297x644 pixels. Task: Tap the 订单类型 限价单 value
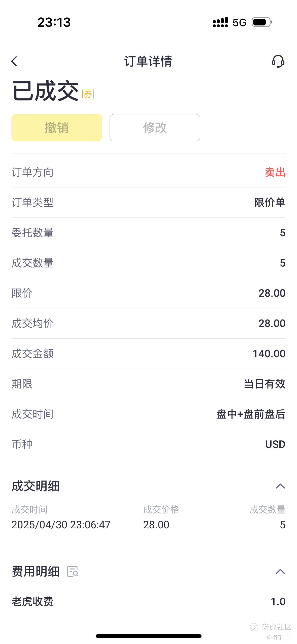click(x=269, y=203)
